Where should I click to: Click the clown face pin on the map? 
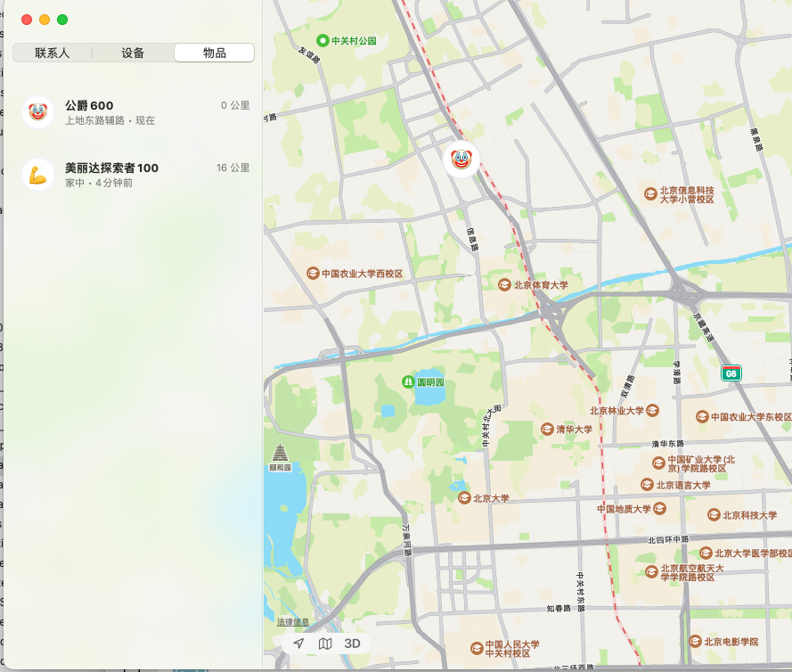(461, 160)
